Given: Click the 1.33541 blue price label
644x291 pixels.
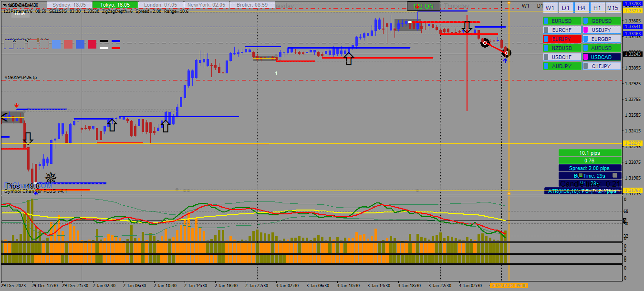Looking at the screenshot, I should click(633, 27).
